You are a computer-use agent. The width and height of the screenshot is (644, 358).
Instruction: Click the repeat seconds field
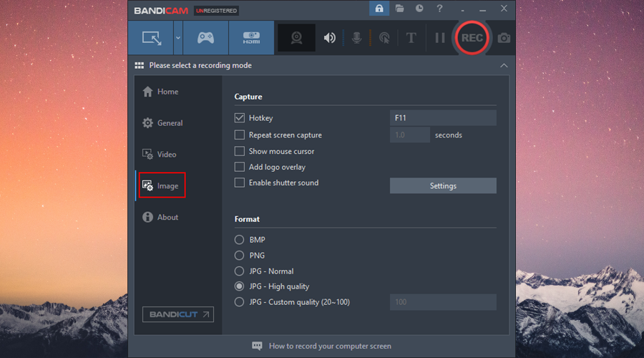pyautogui.click(x=410, y=135)
